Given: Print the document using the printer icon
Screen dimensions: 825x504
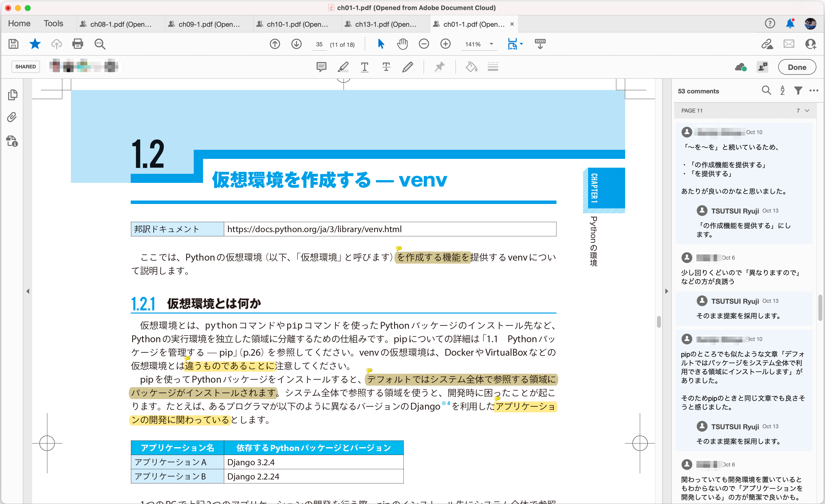Looking at the screenshot, I should tap(78, 44).
